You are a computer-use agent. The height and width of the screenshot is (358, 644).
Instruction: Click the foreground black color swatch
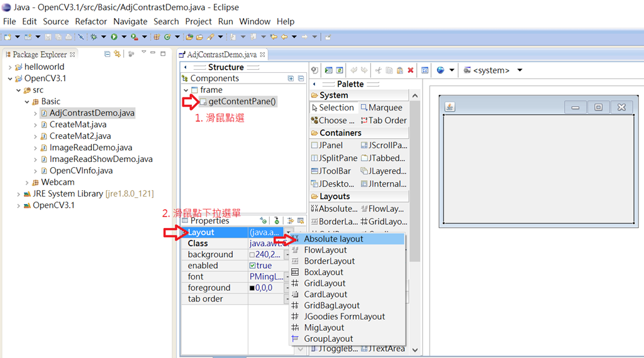[252, 288]
